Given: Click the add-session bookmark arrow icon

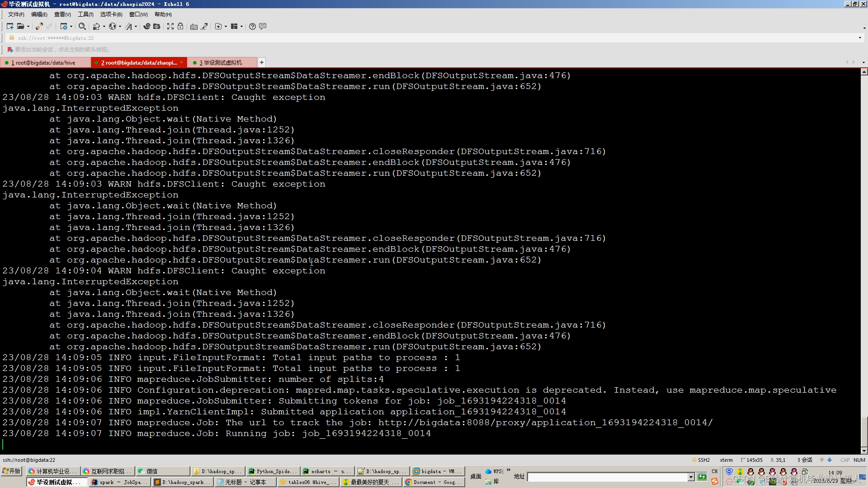Looking at the screenshot, I should click(x=10, y=50).
